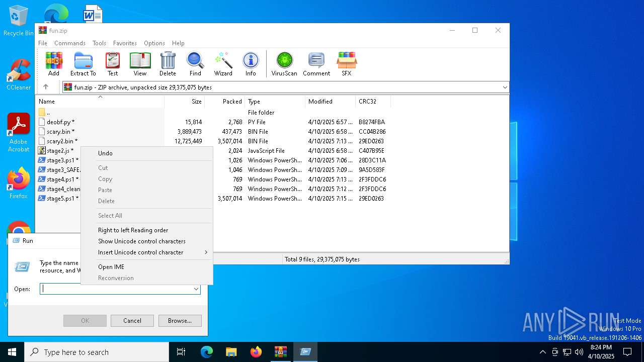Click the SFX toolbar icon
644x362 pixels.
(347, 64)
